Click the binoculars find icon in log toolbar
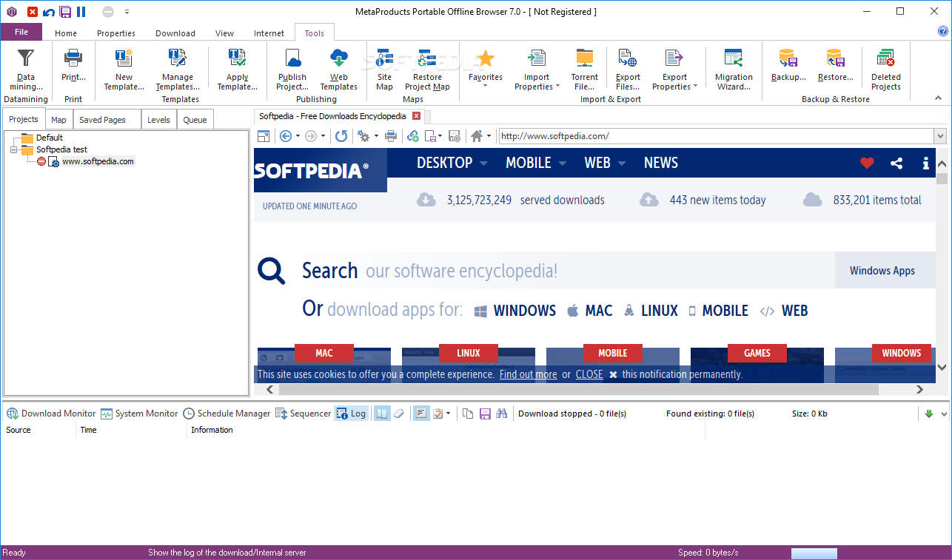This screenshot has width=952, height=560. click(501, 414)
